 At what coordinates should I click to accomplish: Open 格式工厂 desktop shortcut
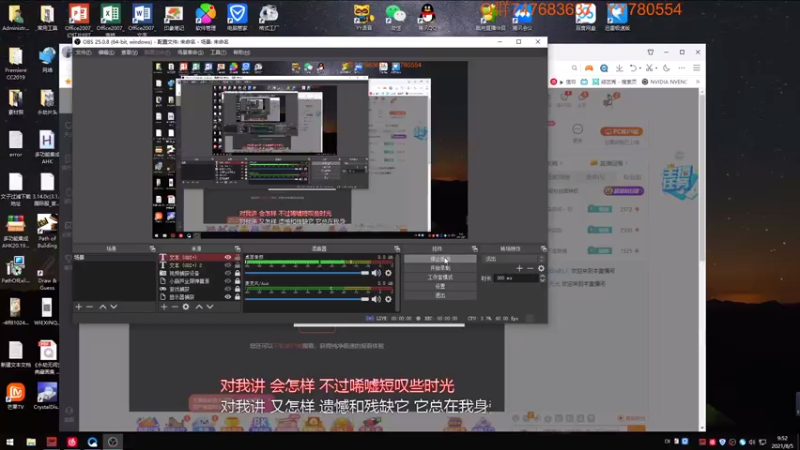coord(268,18)
